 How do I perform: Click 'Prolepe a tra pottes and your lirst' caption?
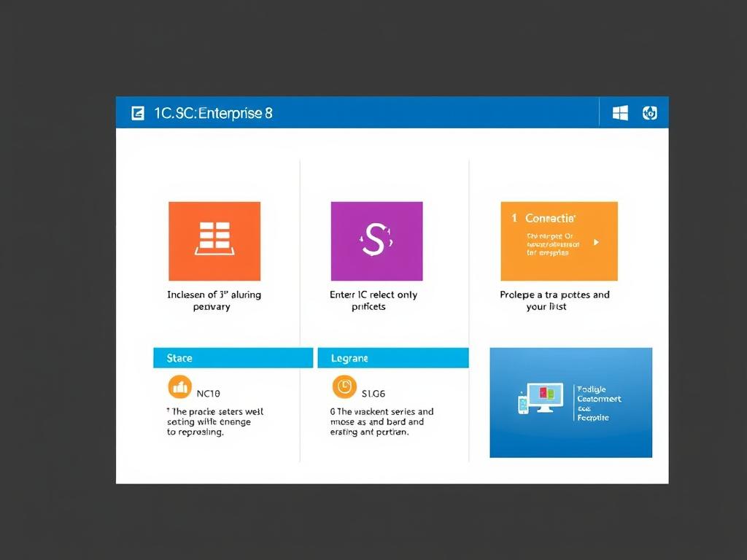tap(554, 300)
